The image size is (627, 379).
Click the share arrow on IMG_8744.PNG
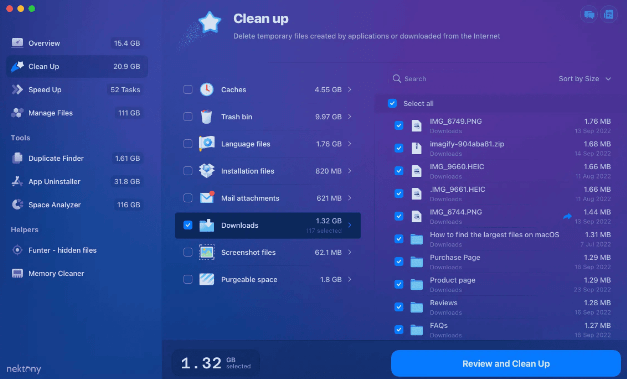[567, 217]
